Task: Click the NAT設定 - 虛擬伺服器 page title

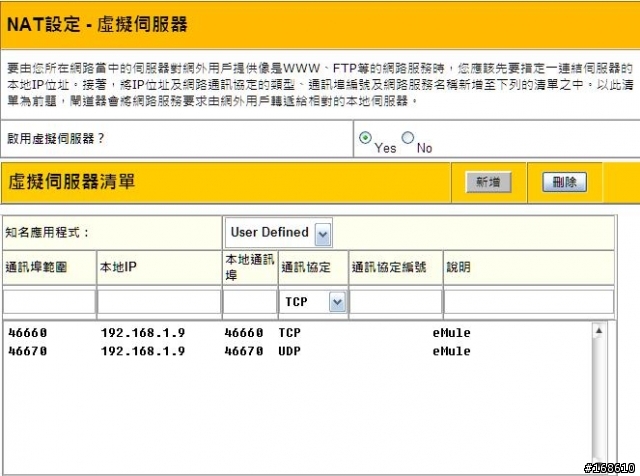Action: pyautogui.click(x=97, y=24)
